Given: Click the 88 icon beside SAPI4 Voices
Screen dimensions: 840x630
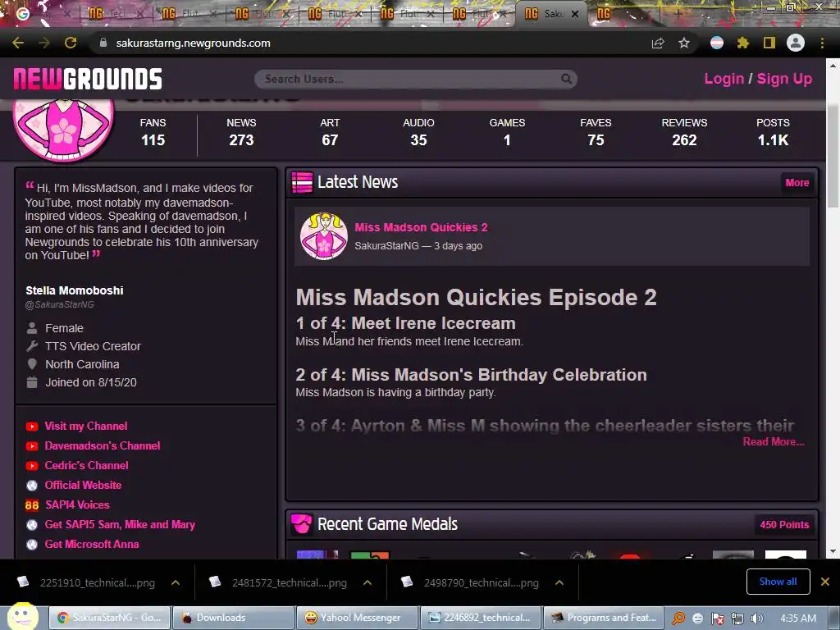Looking at the screenshot, I should coord(32,505).
